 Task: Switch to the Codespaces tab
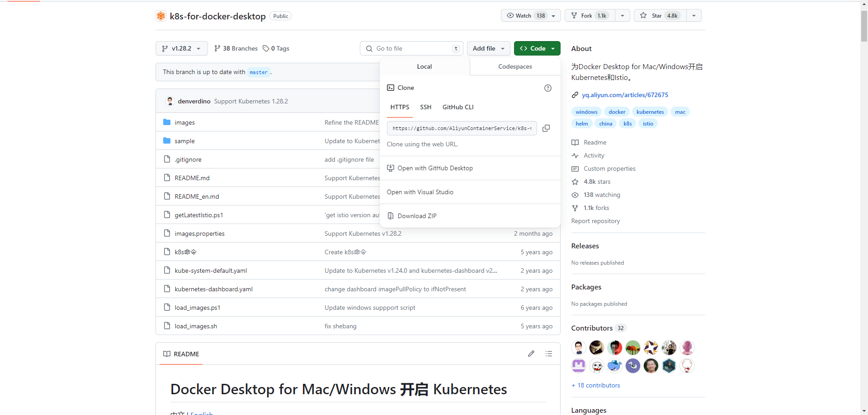(x=515, y=66)
